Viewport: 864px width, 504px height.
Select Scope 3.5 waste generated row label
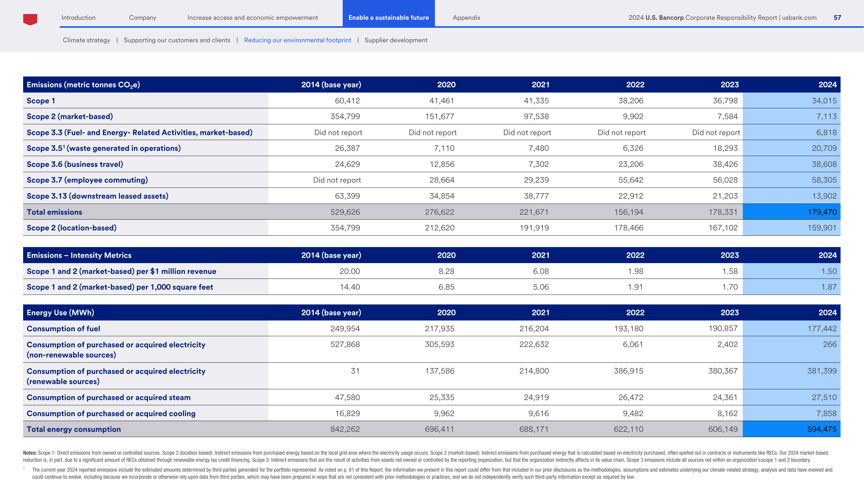[x=104, y=148]
